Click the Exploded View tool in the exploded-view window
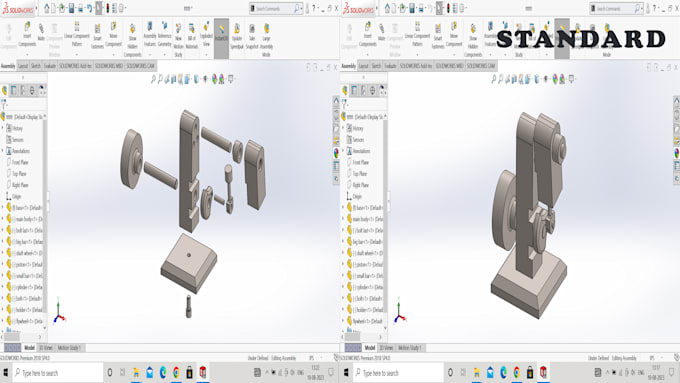Screen dimensions: 680x383 click(206, 34)
